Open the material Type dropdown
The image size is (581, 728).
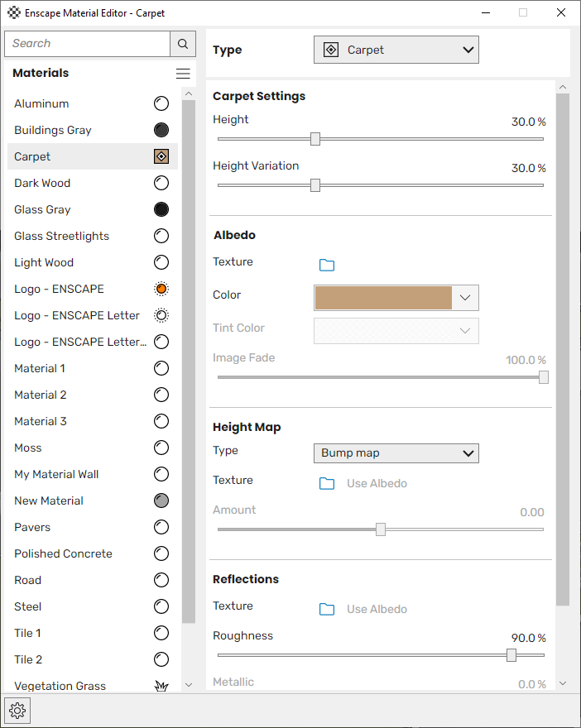(396, 50)
